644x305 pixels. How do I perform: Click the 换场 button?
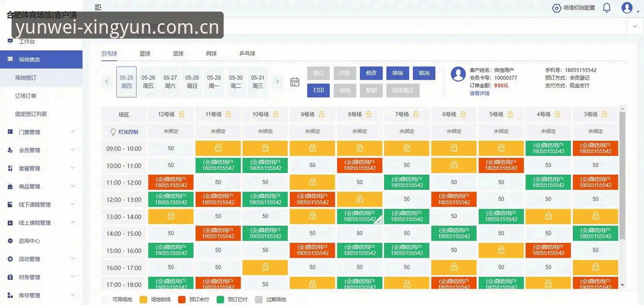coord(398,73)
